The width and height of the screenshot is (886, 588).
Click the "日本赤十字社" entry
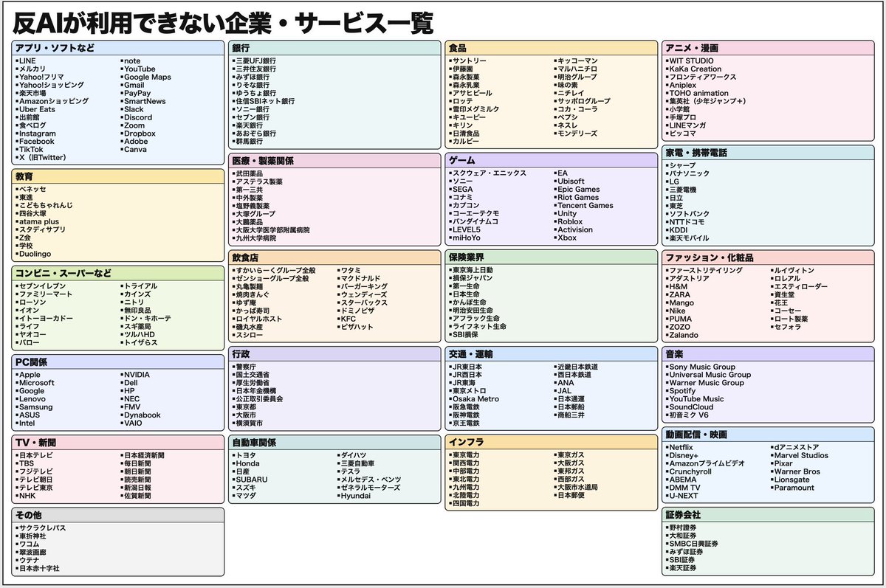[x=39, y=569]
